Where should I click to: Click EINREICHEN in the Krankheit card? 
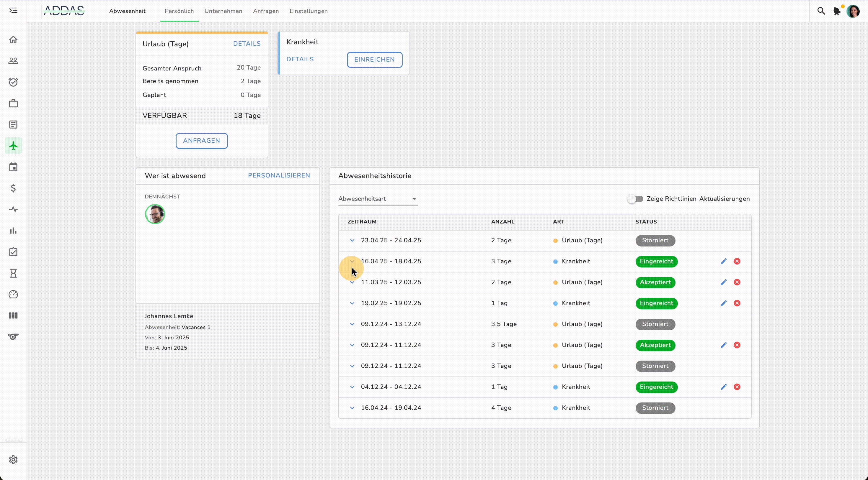tap(374, 60)
